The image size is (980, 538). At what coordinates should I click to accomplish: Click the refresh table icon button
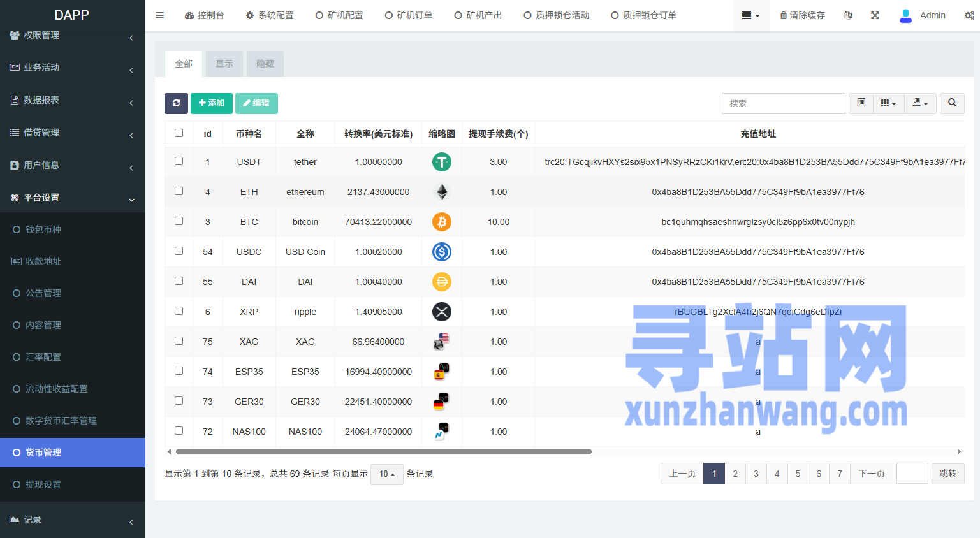(x=176, y=103)
